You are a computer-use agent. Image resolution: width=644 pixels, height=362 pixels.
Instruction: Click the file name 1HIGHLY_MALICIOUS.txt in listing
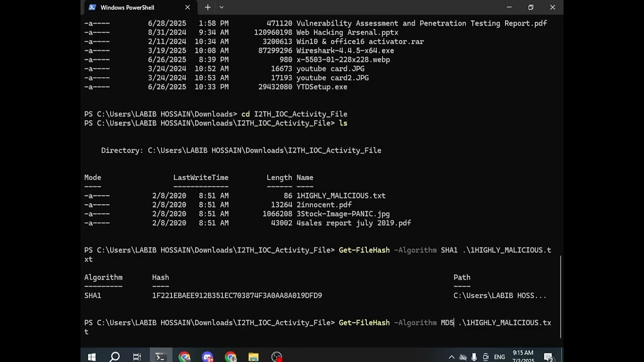click(x=341, y=196)
